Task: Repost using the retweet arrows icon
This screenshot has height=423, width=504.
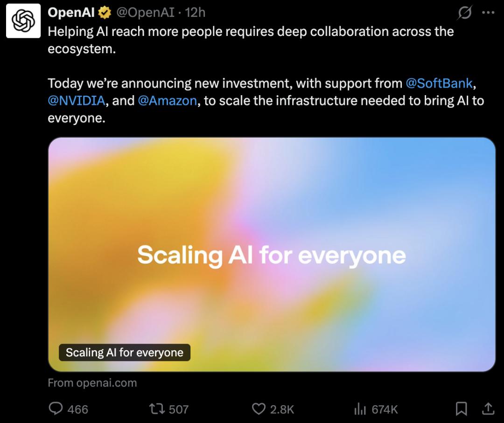Action: (x=155, y=409)
